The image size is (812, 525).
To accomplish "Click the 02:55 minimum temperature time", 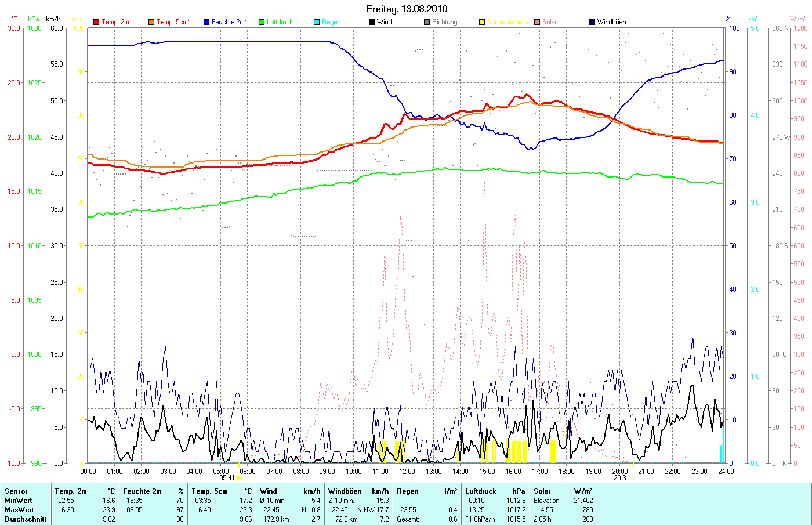I will [66, 501].
